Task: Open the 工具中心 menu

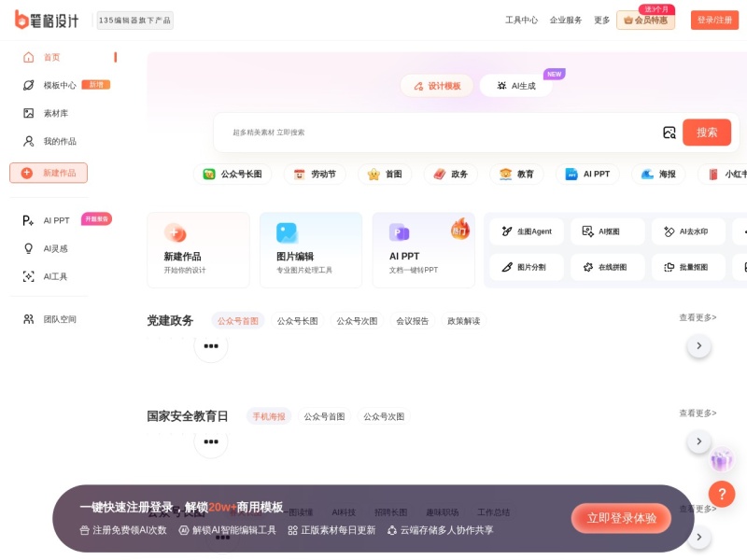Action: tap(520, 19)
